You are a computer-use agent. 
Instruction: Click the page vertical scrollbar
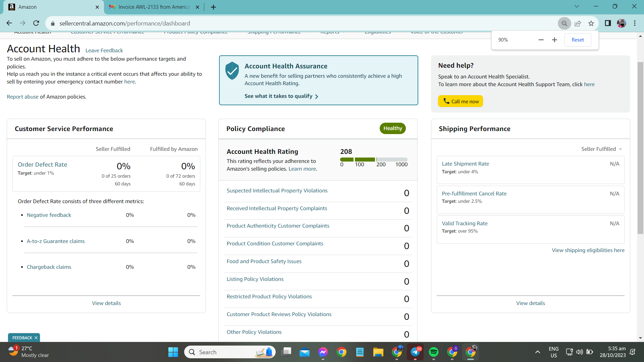[640, 147]
